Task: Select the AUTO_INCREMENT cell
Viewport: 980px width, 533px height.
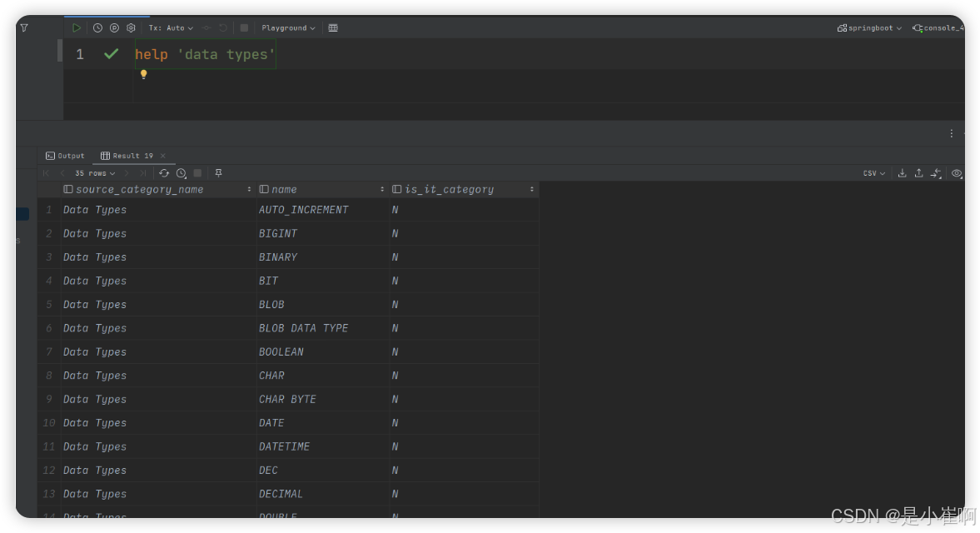Action: [322, 210]
